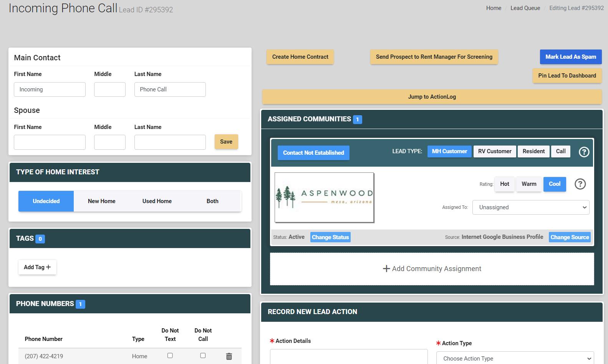
Task: Click the Assigned Communities count badge
Action: tap(357, 119)
